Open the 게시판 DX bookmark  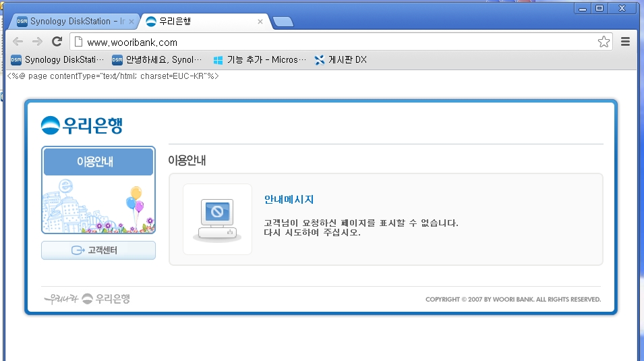click(341, 60)
